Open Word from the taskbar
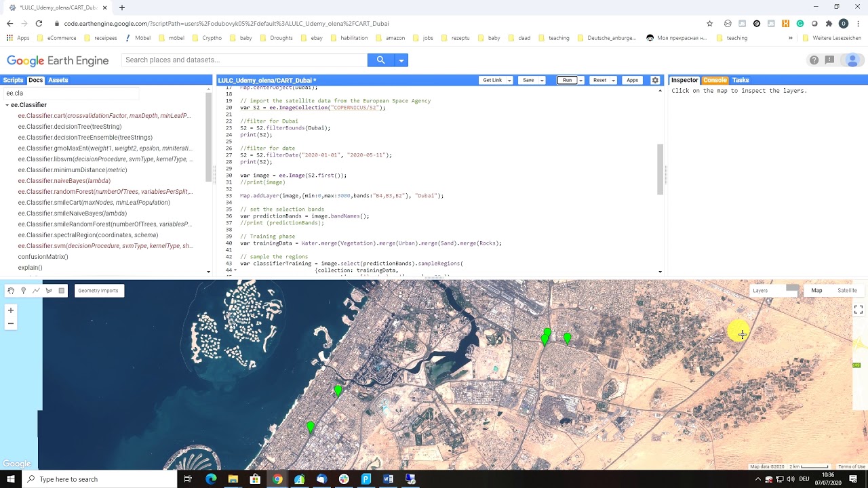This screenshot has width=868, height=488. [x=388, y=479]
